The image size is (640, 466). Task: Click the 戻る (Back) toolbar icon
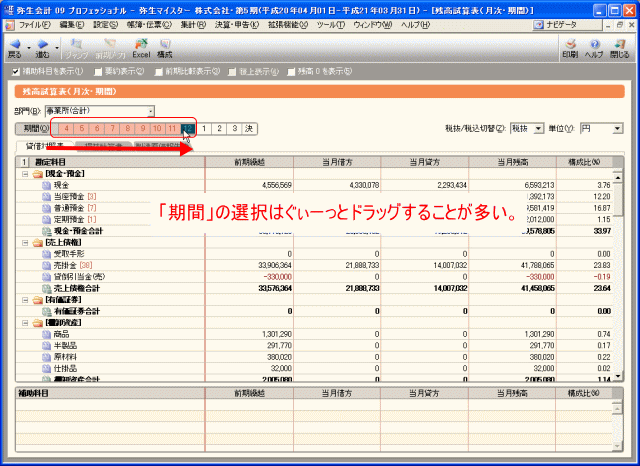[x=15, y=46]
